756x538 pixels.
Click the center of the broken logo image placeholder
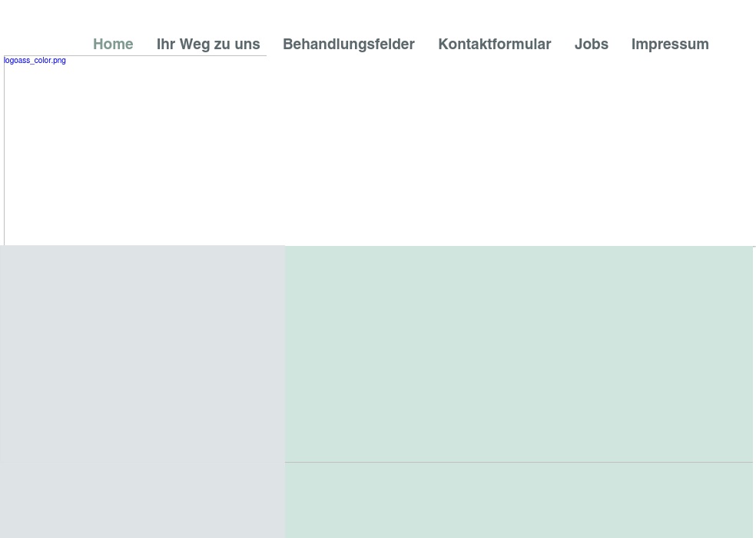pos(135,151)
